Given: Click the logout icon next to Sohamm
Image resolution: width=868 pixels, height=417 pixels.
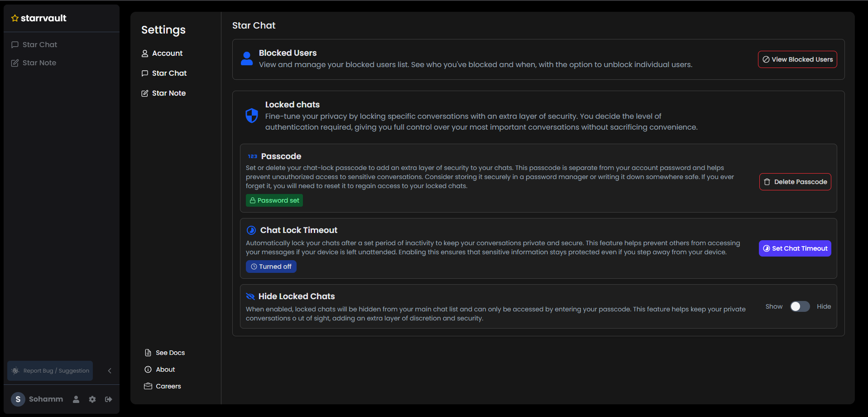Looking at the screenshot, I should [109, 399].
